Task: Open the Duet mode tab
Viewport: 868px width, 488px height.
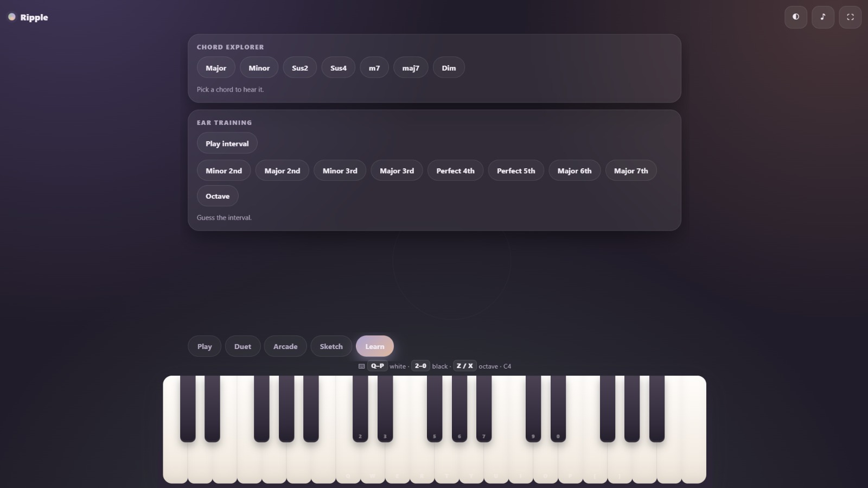Action: pos(242,346)
